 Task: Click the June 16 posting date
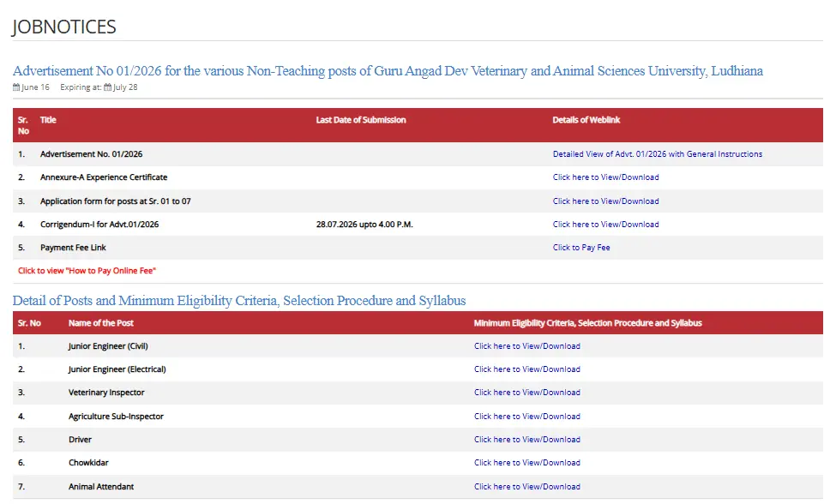tap(35, 87)
